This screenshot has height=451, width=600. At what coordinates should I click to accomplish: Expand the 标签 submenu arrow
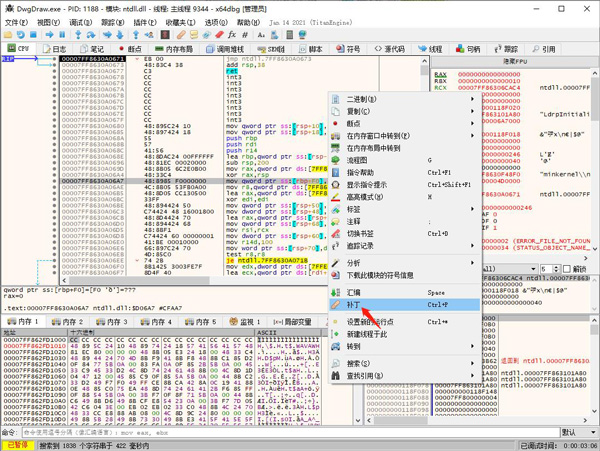pos(473,209)
